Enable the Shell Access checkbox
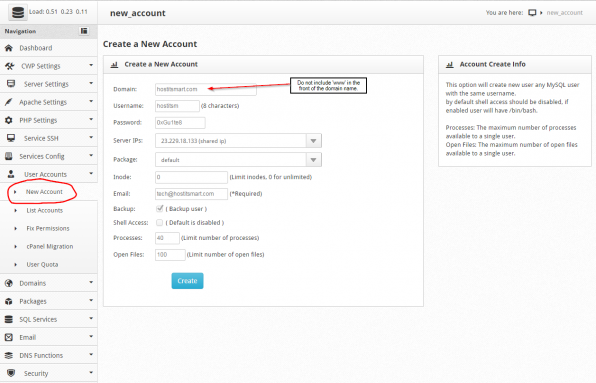596x383 pixels. click(x=160, y=223)
